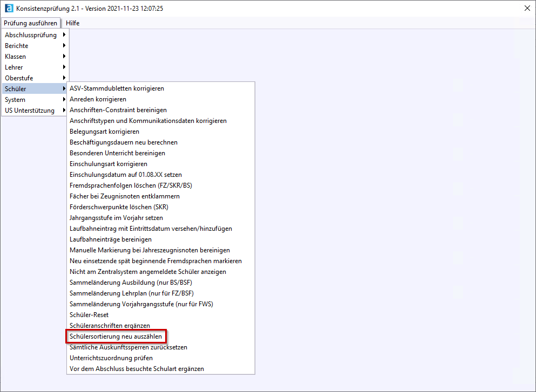The height and width of the screenshot is (392, 536).
Task: Expand the Oberstufe submenu
Action: (x=35, y=78)
